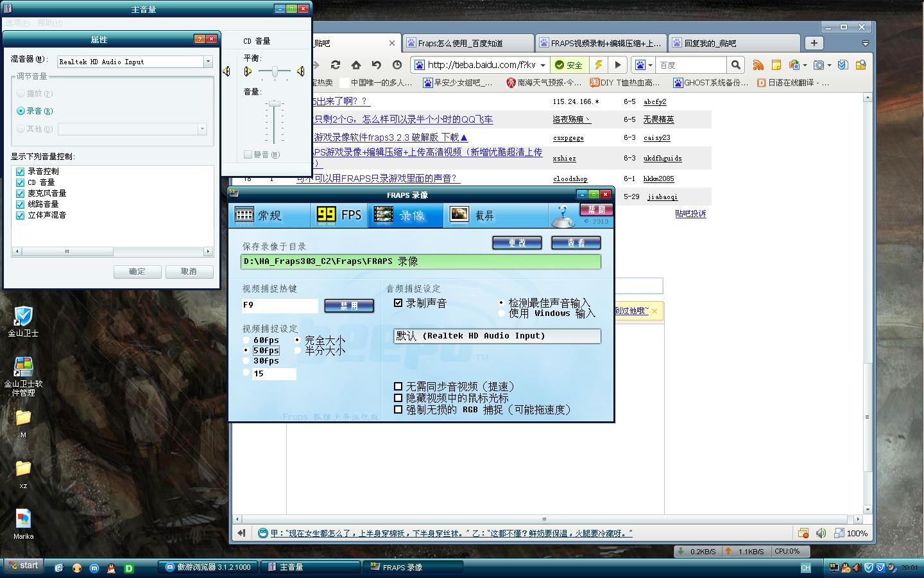Image resolution: width=924 pixels, height=578 pixels.
Task: Click the 视频捕捉热键 F9 input field
Action: (280, 306)
